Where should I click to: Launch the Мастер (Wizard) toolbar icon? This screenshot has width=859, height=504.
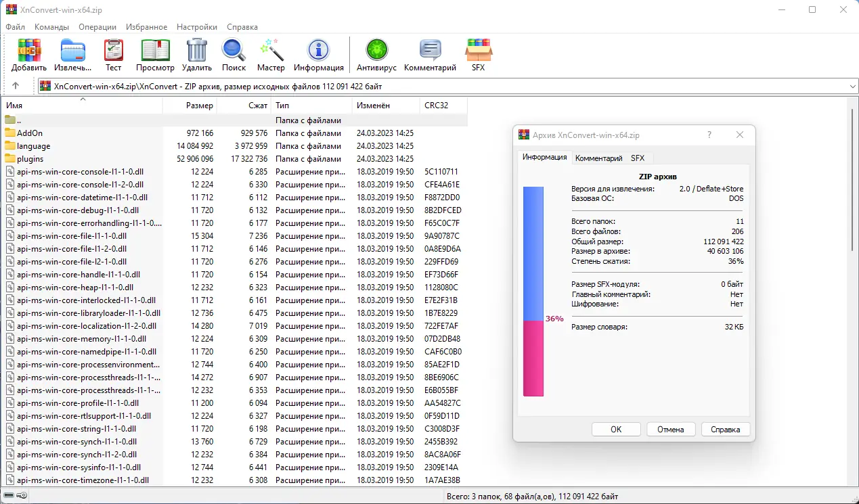pyautogui.click(x=271, y=50)
